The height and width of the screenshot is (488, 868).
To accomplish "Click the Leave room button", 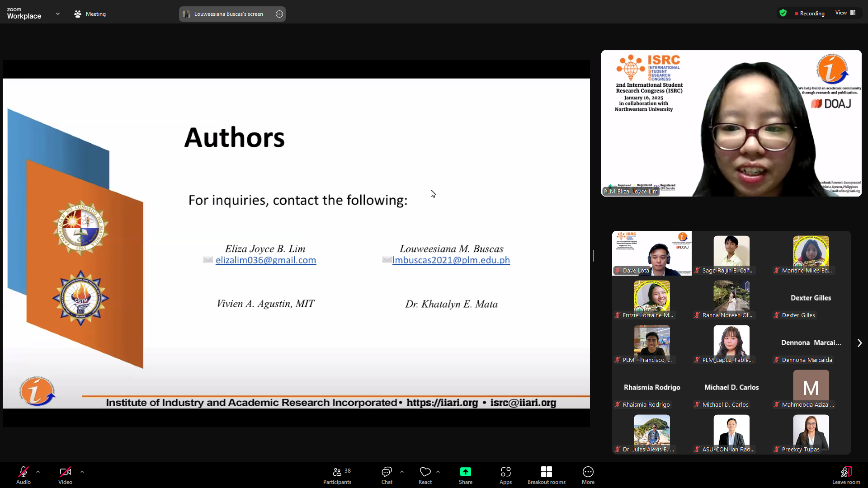I will (846, 475).
